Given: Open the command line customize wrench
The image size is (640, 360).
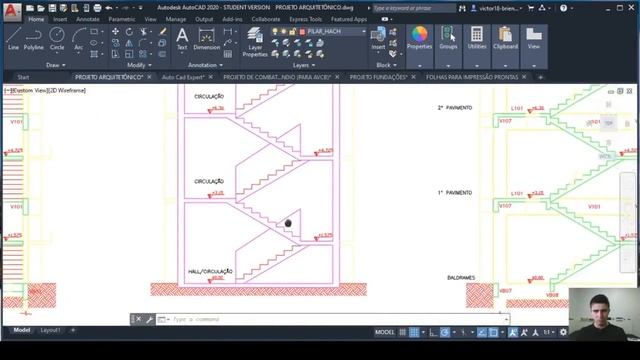Looking at the screenshot, I should pyautogui.click(x=149, y=319).
